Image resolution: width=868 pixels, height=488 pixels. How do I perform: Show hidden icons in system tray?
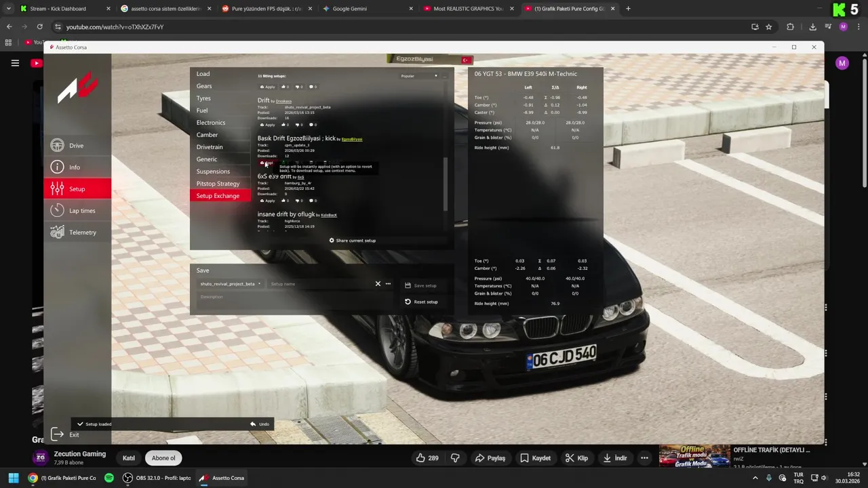(755, 478)
